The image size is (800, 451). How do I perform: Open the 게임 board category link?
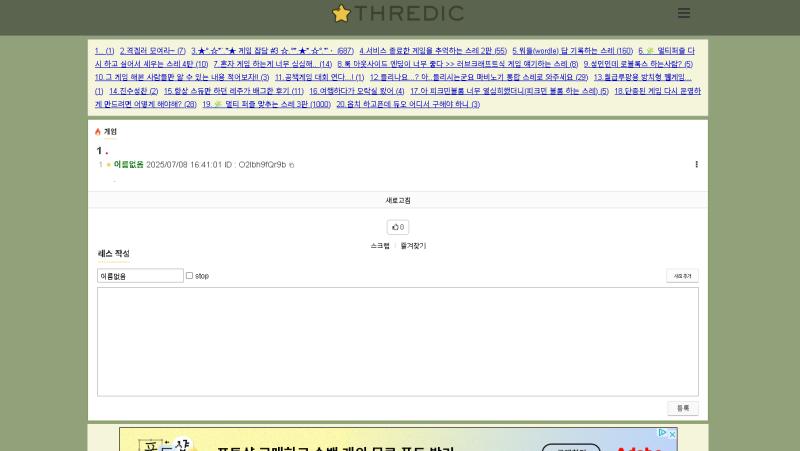point(110,132)
